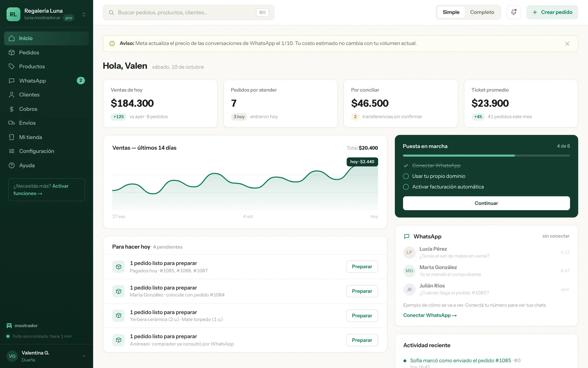Click the Productos tag icon
The width and height of the screenshot is (588, 368).
[12, 67]
